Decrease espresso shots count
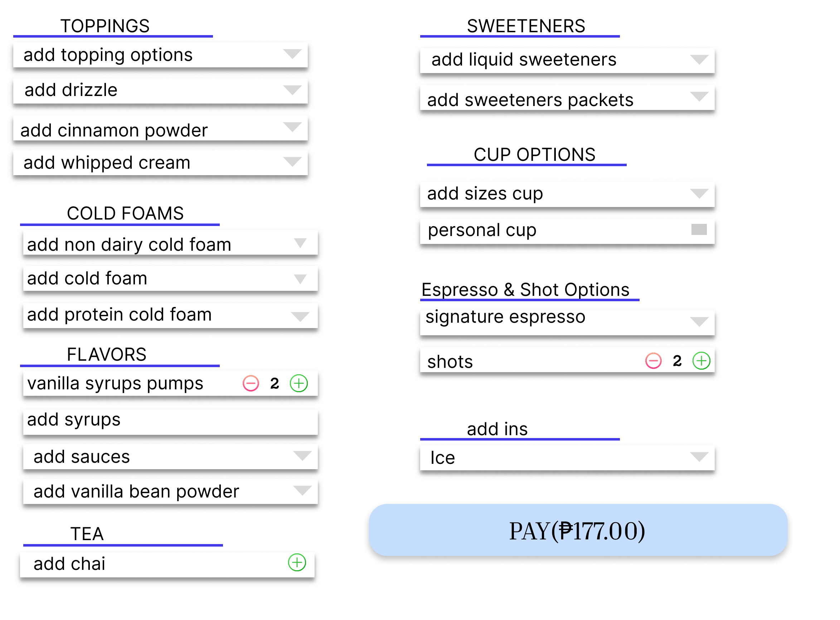 (x=653, y=361)
